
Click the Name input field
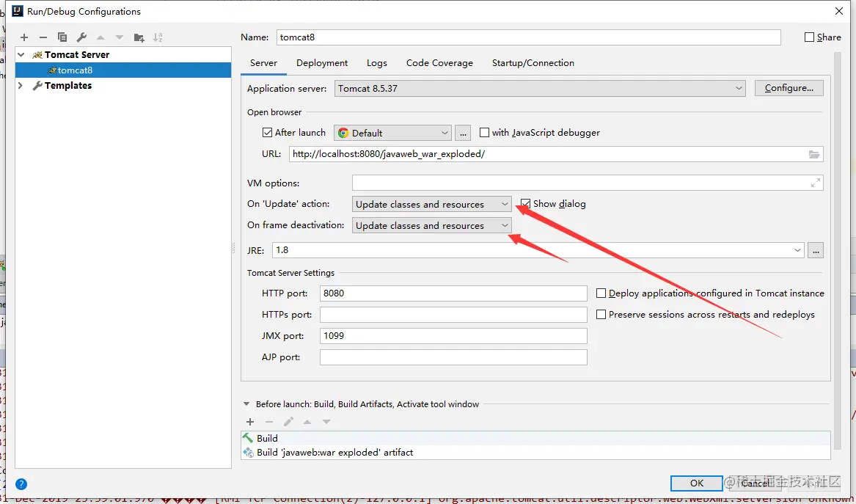(x=528, y=37)
